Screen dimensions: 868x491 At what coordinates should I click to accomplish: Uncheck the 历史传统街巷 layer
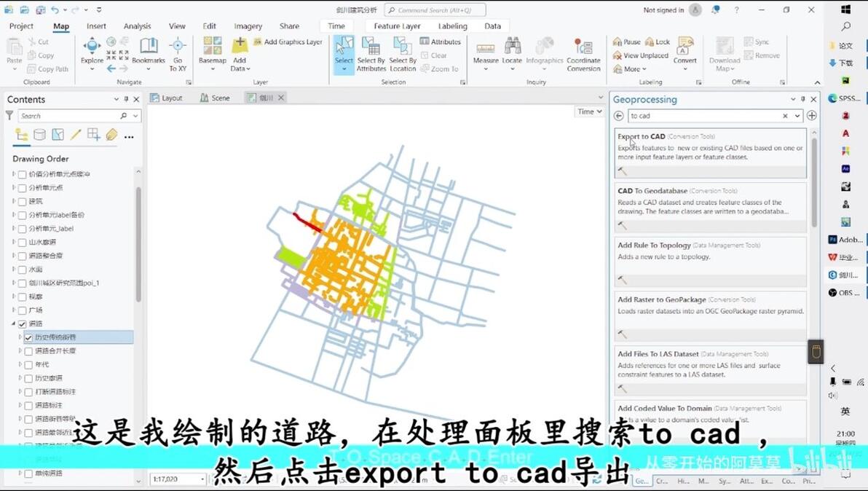tap(28, 338)
